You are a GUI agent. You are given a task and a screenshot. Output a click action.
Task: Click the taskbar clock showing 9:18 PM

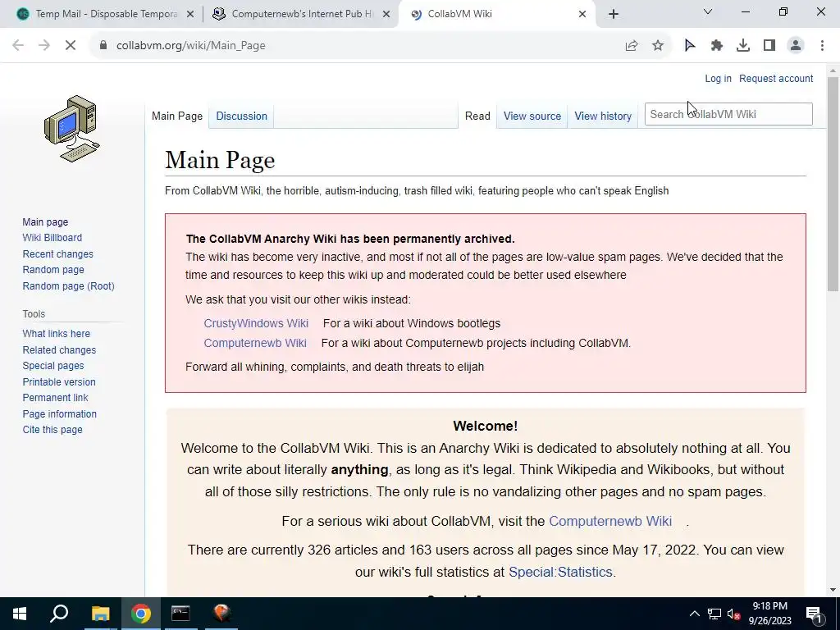(x=769, y=614)
